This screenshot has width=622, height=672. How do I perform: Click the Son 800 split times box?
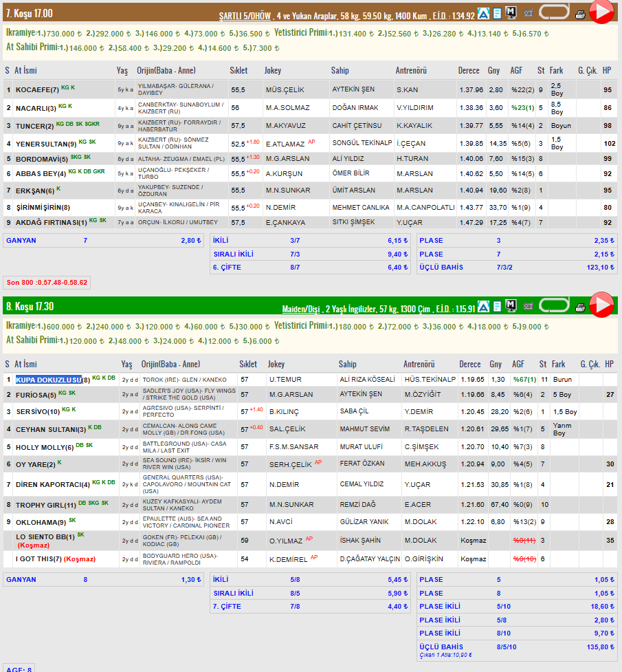point(47,283)
